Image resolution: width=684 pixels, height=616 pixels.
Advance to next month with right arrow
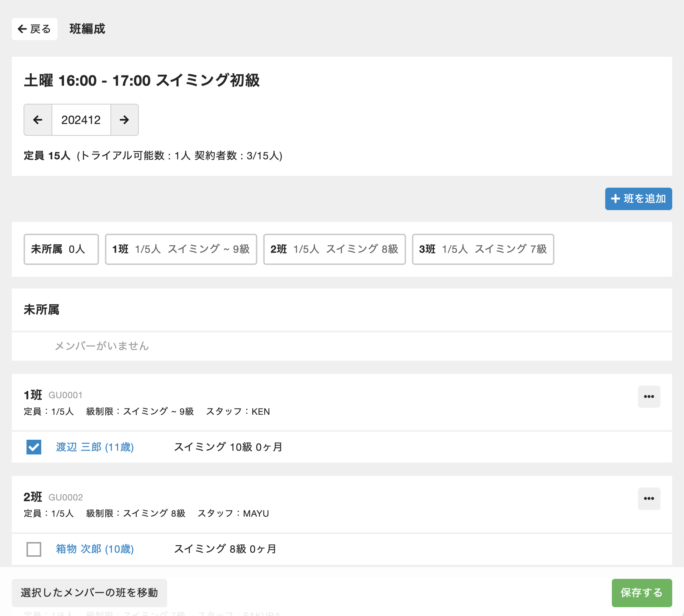coord(124,120)
